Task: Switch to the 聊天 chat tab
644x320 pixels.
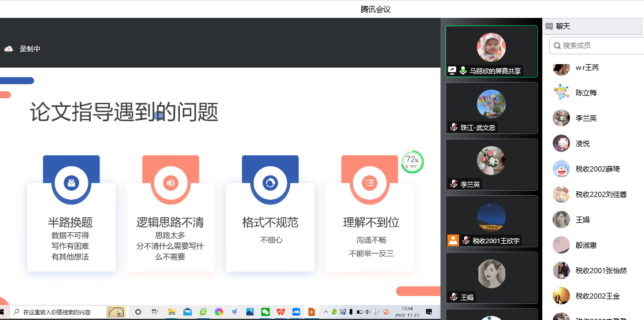Action: tap(563, 27)
